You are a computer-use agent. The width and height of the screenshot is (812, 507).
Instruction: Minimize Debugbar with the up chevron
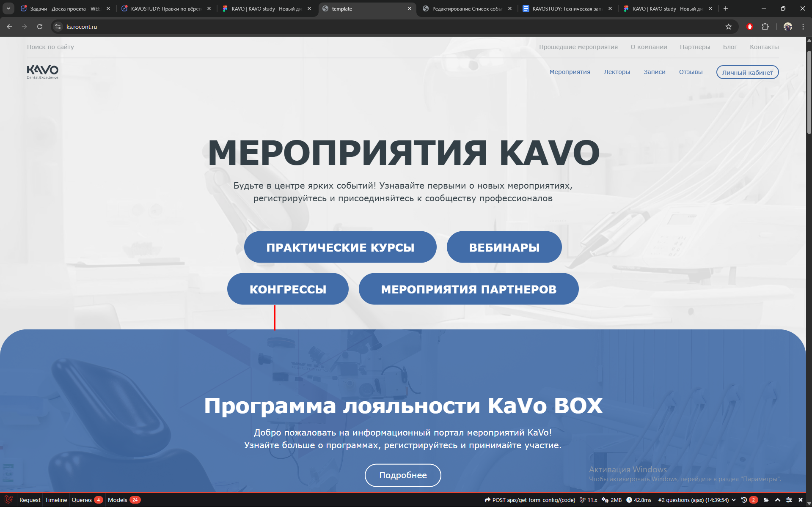778,500
